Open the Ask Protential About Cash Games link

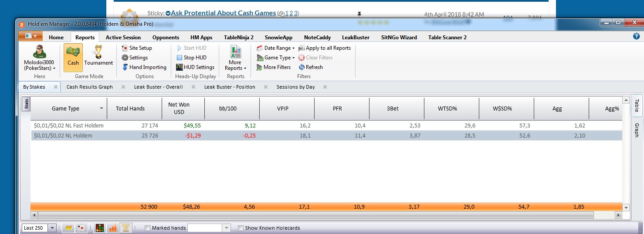[223, 13]
